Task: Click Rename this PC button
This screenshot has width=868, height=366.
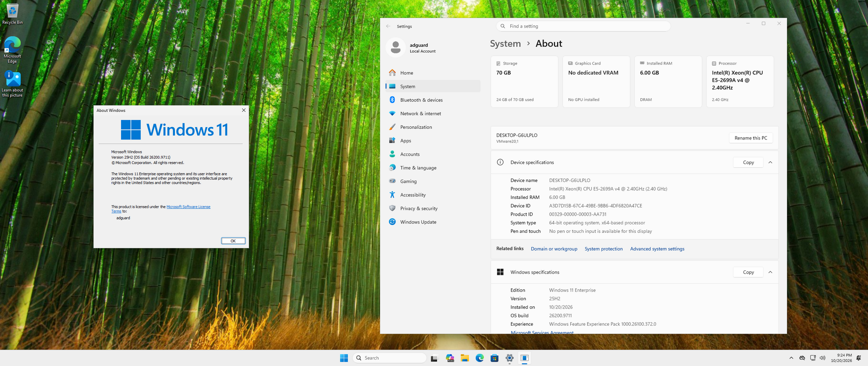Action: tap(751, 138)
